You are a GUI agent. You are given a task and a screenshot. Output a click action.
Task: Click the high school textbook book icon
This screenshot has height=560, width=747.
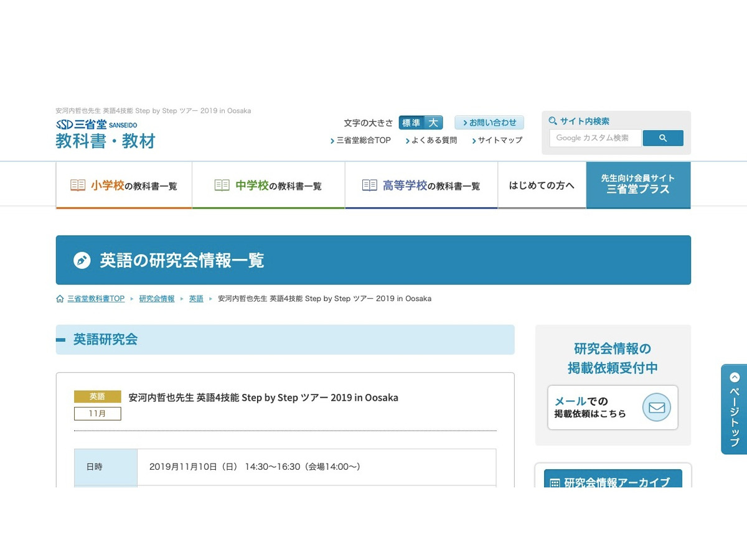pos(370,185)
